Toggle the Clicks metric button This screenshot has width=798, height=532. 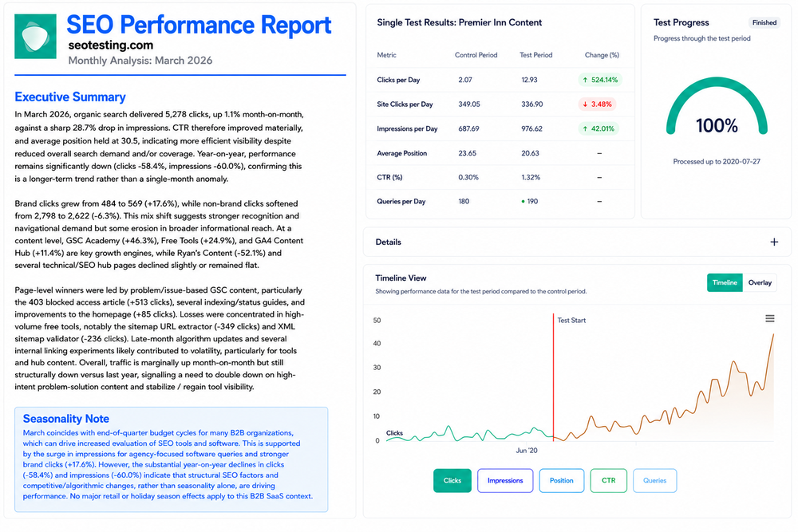coord(452,481)
